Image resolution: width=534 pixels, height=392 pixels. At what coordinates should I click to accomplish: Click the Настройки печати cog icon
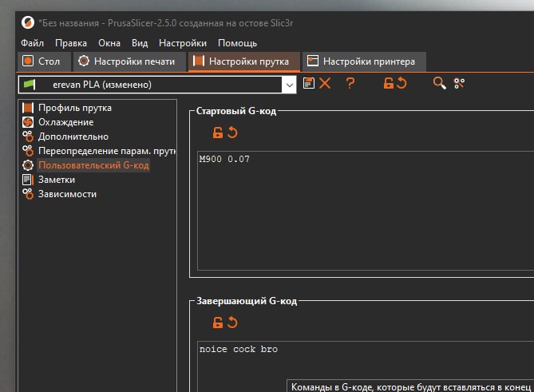tap(84, 61)
